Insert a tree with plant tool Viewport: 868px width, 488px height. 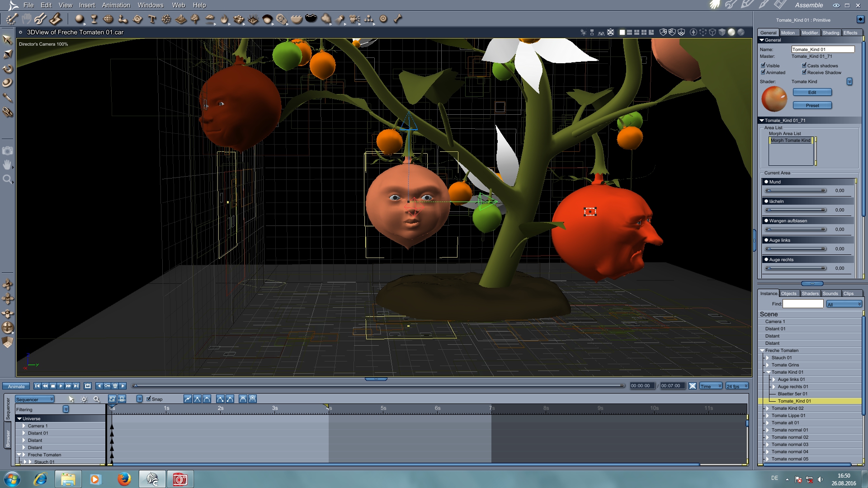coord(195,19)
